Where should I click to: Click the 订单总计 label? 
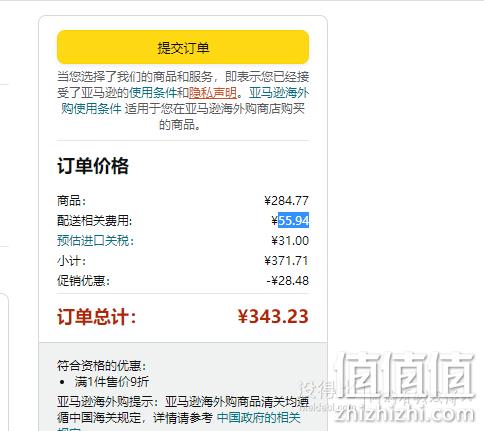tap(97, 316)
